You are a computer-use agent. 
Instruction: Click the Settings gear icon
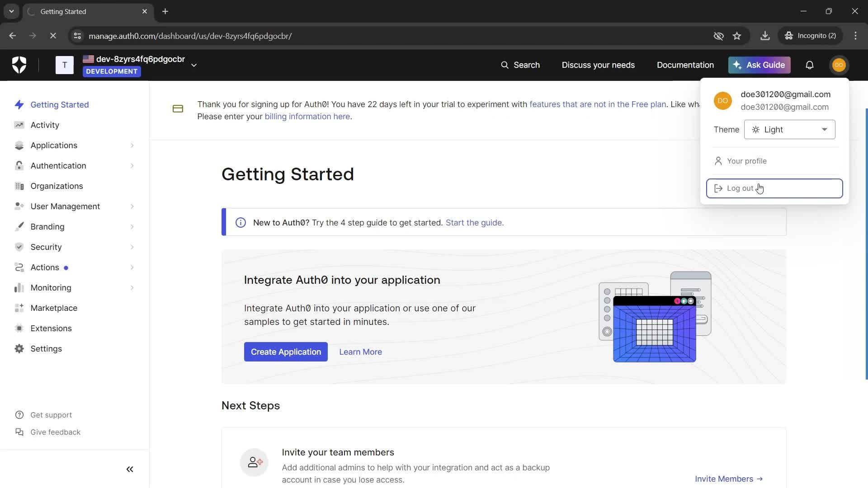point(19,349)
